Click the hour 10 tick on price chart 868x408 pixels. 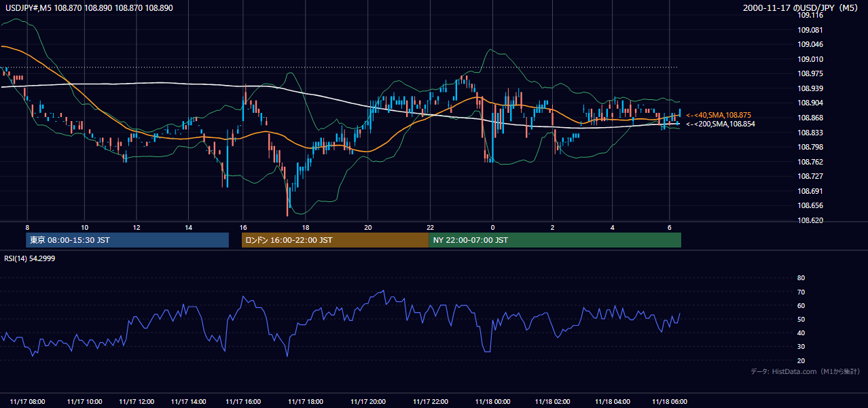[x=85, y=228]
